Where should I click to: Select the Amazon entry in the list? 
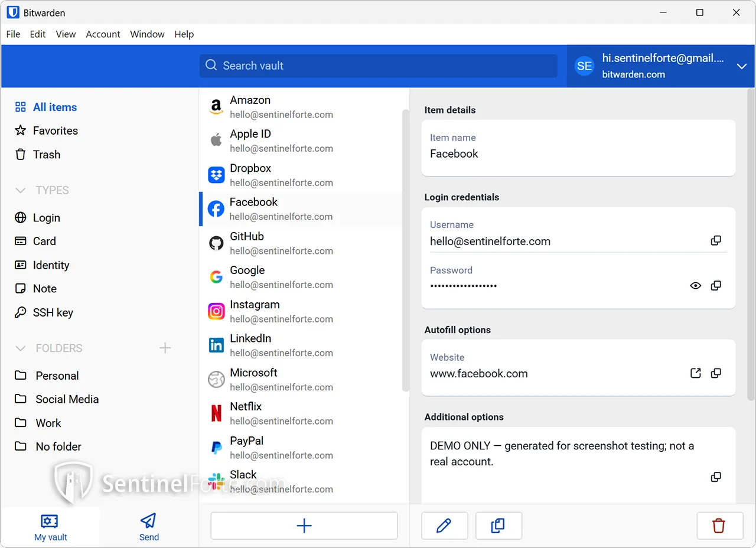[301, 107]
